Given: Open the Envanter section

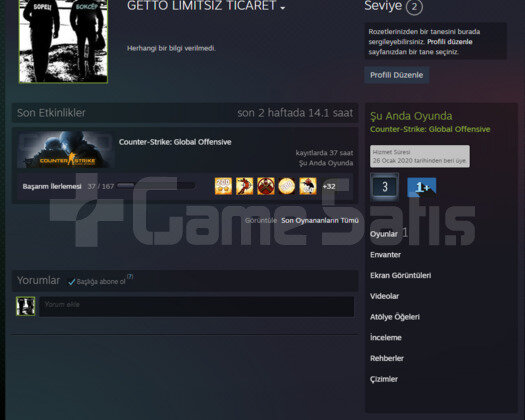Looking at the screenshot, I should tap(385, 255).
